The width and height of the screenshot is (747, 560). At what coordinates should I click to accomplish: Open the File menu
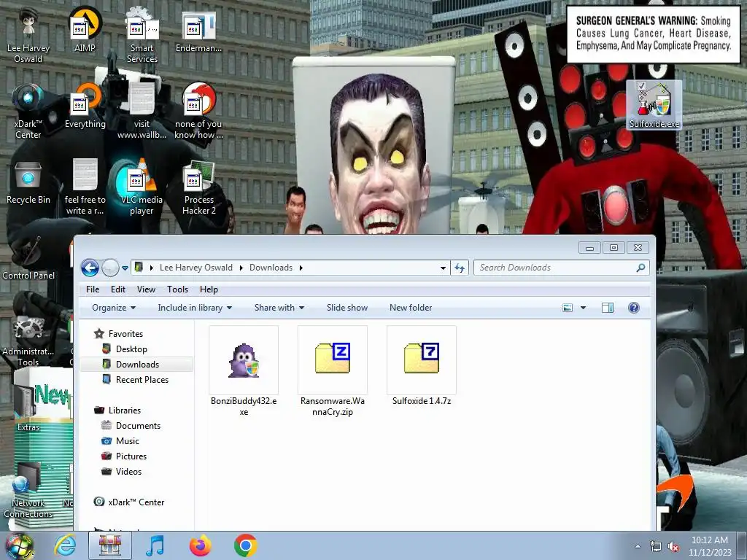(x=93, y=289)
